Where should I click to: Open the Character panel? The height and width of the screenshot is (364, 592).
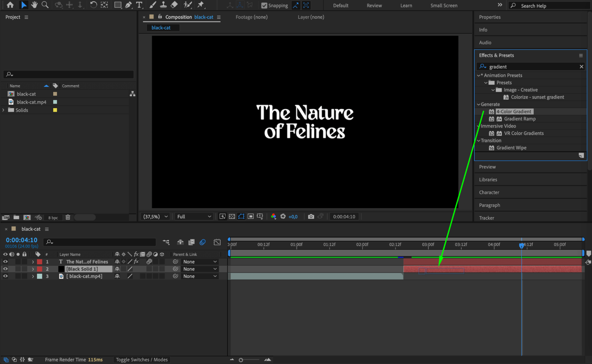(489, 192)
